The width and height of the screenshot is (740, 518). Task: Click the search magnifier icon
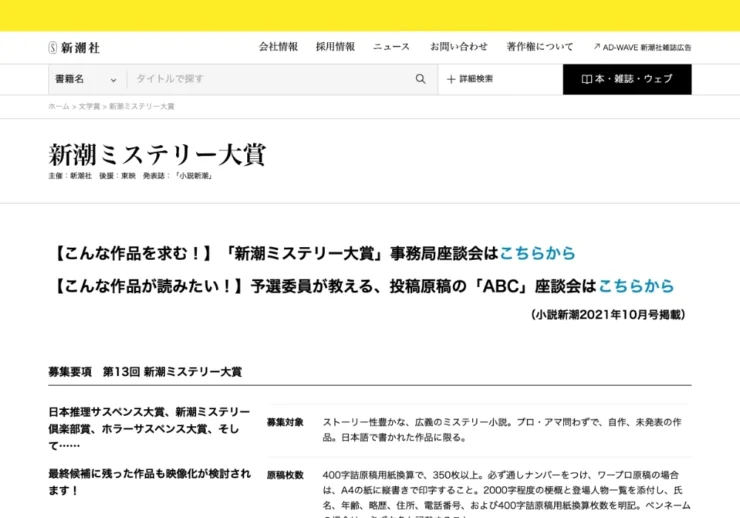click(420, 79)
